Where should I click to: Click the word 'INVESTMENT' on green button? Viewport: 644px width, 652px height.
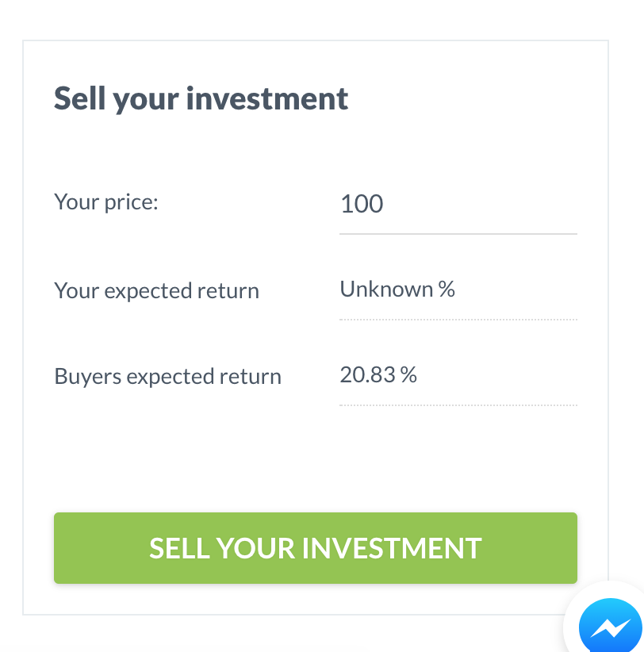tap(392, 548)
